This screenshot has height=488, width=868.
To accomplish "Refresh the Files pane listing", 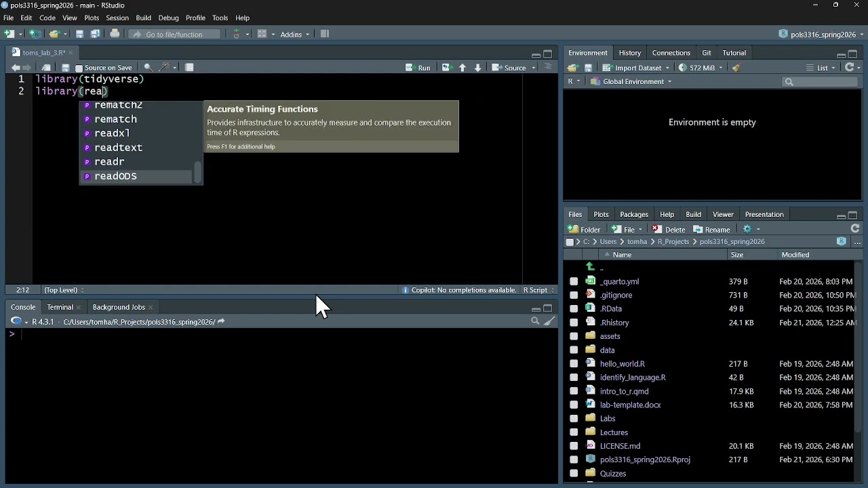I will (855, 229).
